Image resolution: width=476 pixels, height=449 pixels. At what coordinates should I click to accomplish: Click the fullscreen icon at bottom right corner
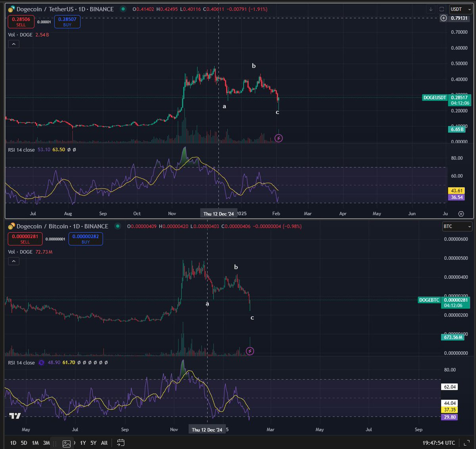tap(468, 443)
